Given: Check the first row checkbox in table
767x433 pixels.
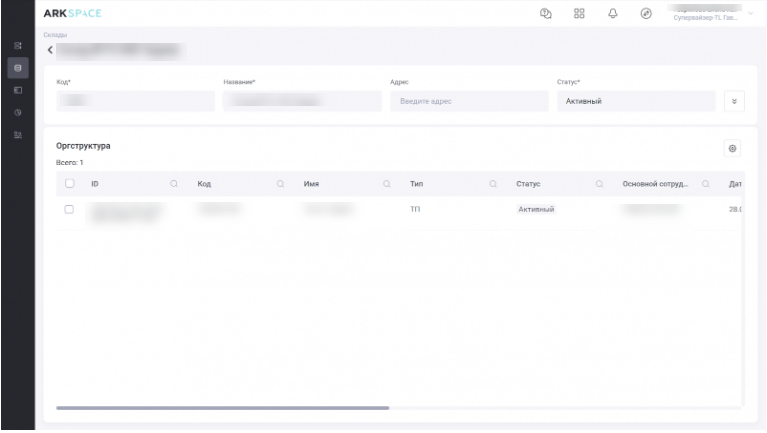Looking at the screenshot, I should point(69,209).
